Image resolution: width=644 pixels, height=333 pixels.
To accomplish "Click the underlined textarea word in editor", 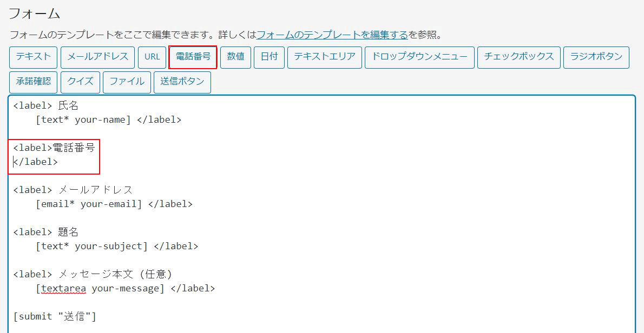I will 63,289.
